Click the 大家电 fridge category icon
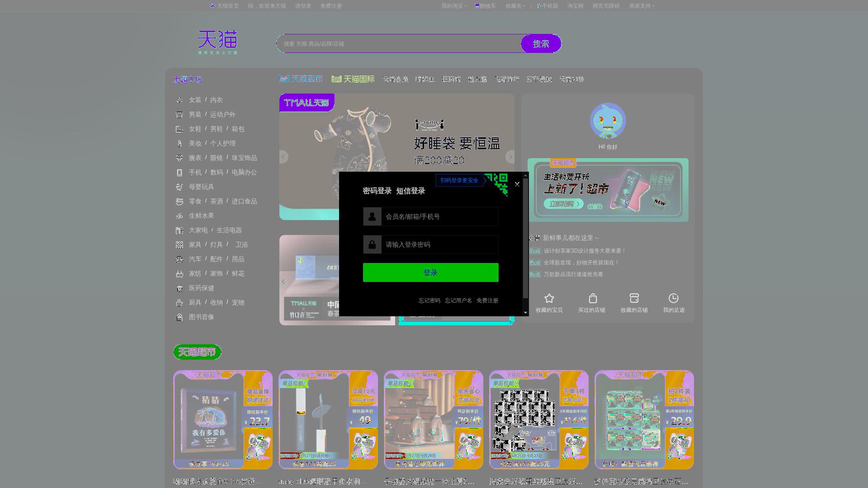The height and width of the screenshot is (488, 868). [179, 230]
